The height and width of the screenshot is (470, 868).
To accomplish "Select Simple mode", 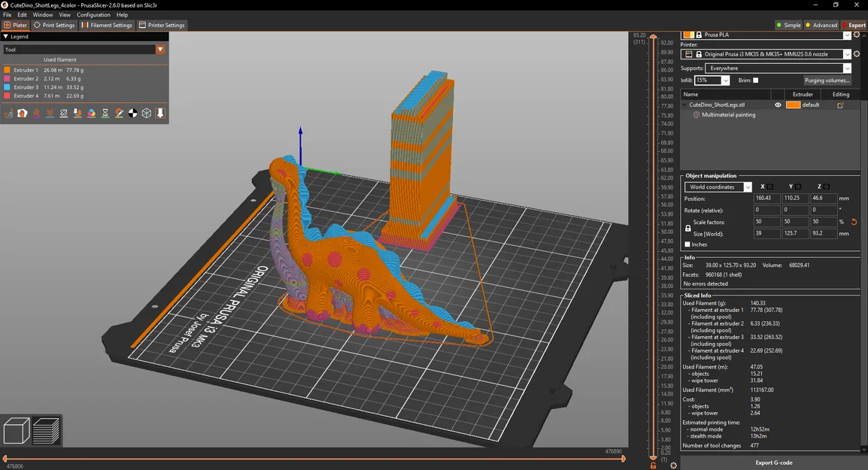I will point(788,25).
